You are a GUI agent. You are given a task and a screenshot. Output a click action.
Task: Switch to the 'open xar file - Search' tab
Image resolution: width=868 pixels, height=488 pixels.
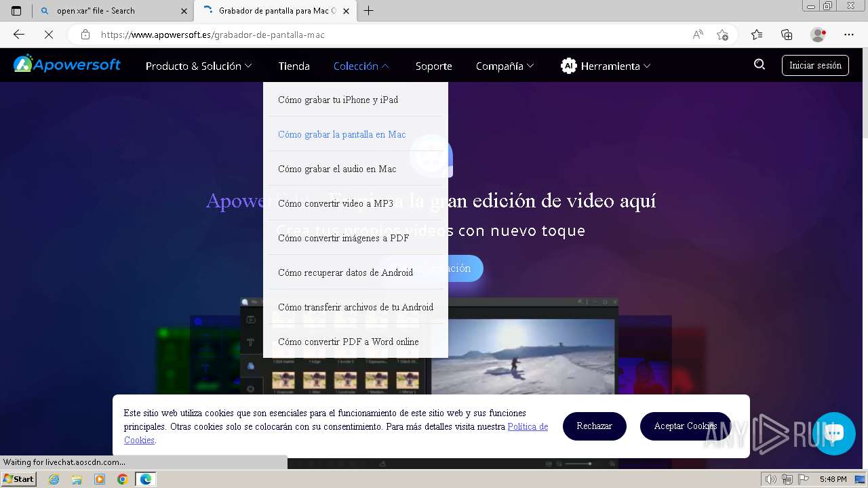point(113,11)
